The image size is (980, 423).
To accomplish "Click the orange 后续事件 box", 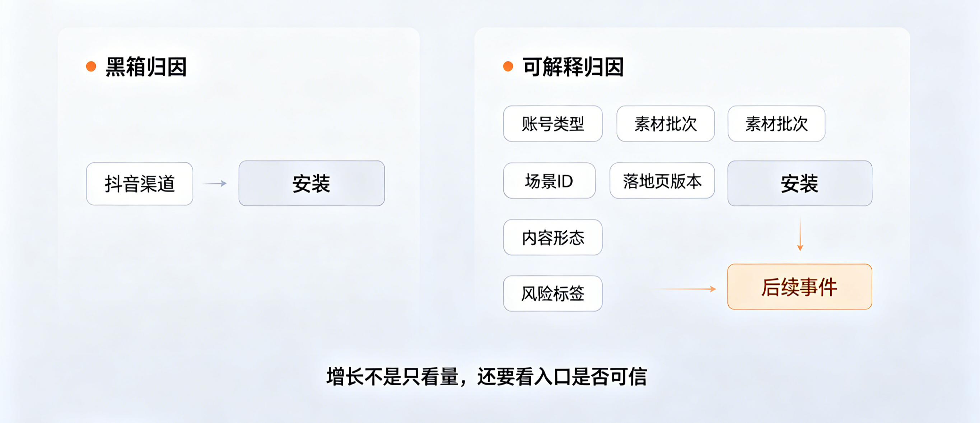I will [x=800, y=287].
